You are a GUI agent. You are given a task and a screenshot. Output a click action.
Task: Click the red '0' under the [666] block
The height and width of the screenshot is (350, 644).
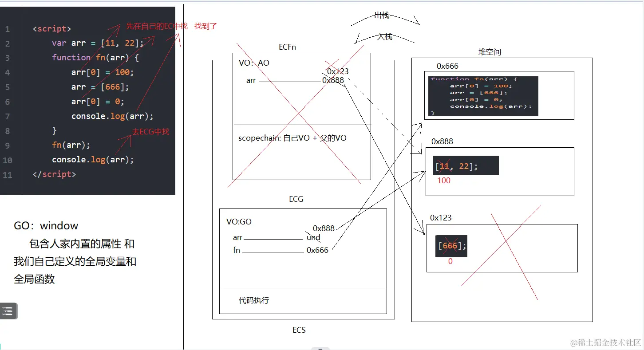pyautogui.click(x=450, y=261)
